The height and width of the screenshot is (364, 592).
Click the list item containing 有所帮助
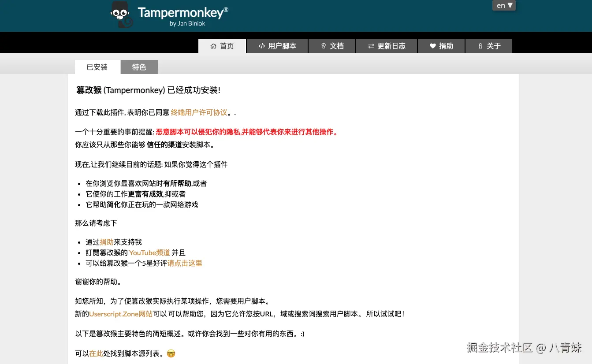[146, 183]
